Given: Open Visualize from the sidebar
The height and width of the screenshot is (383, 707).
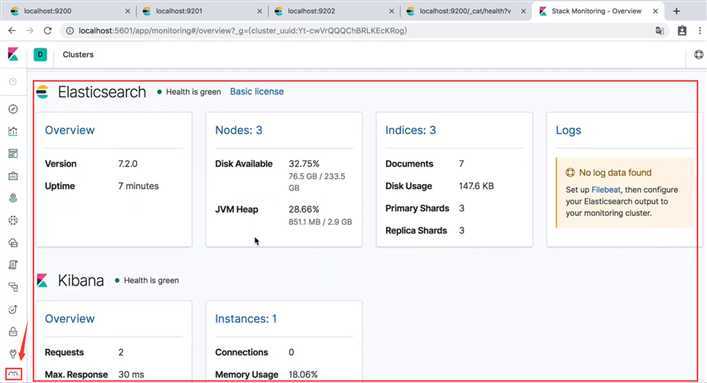Looking at the screenshot, I should [x=13, y=131].
